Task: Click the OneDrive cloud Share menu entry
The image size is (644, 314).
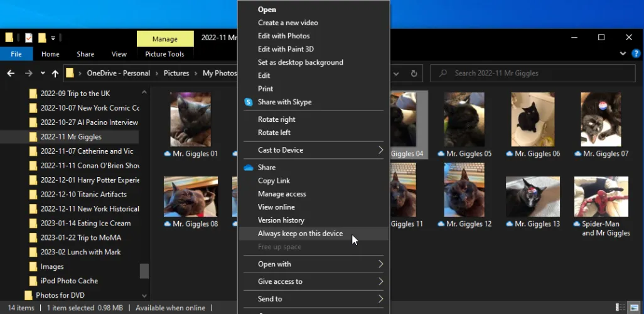Action: [x=267, y=168]
